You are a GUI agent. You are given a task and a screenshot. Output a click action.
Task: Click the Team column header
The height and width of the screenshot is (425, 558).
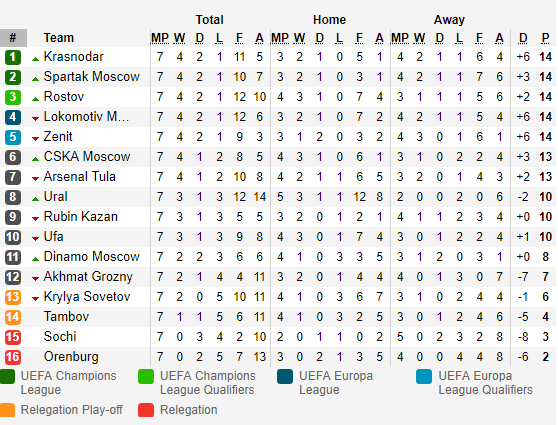pyautogui.click(x=58, y=38)
